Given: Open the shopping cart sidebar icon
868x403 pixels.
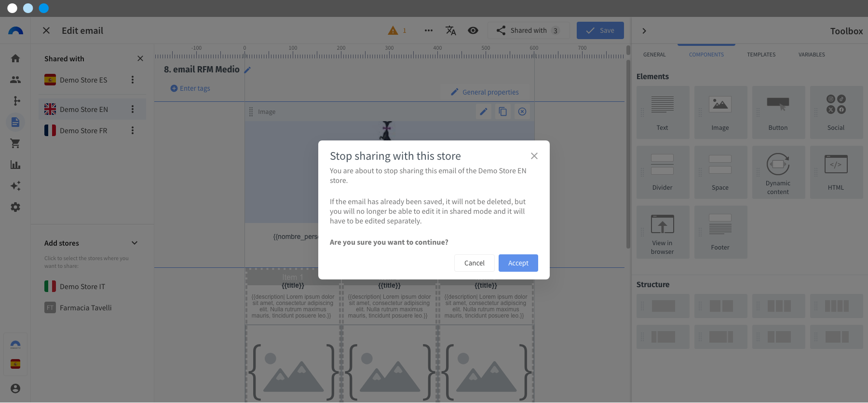Looking at the screenshot, I should pyautogui.click(x=15, y=143).
